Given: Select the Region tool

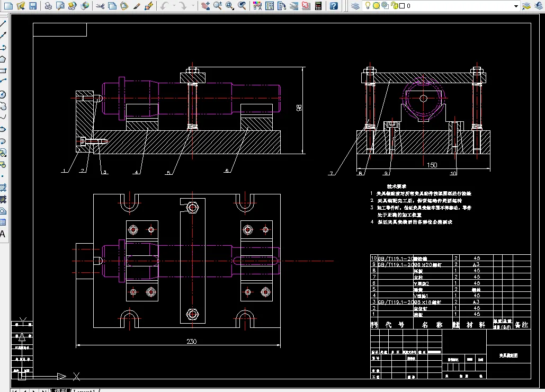Looking at the screenshot, I should pyautogui.click(x=3, y=211).
